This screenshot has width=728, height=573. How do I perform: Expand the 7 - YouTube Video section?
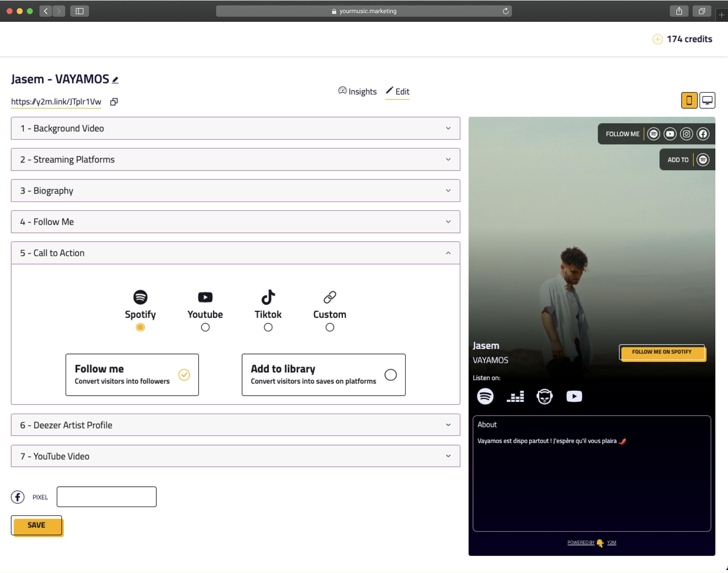[235, 456]
